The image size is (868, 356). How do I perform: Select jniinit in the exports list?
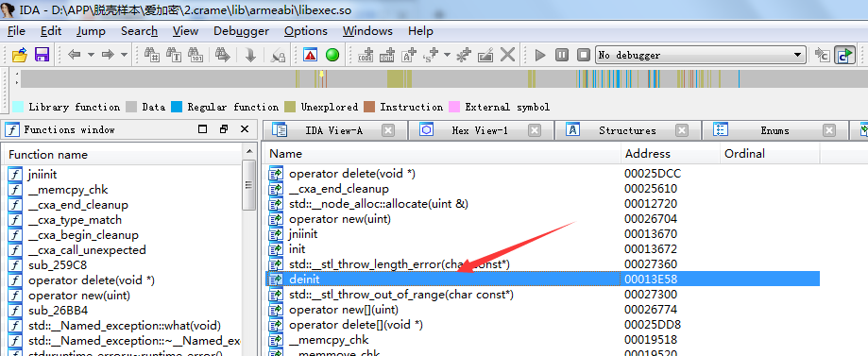click(542, 234)
